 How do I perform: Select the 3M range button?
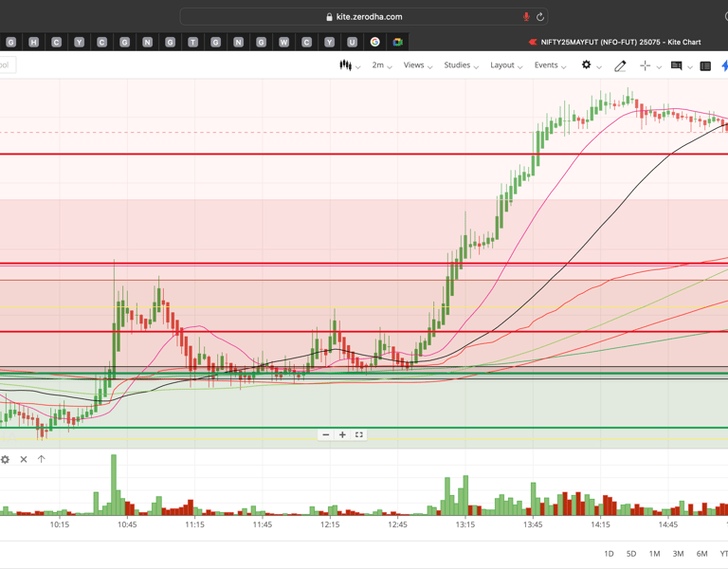point(678,554)
